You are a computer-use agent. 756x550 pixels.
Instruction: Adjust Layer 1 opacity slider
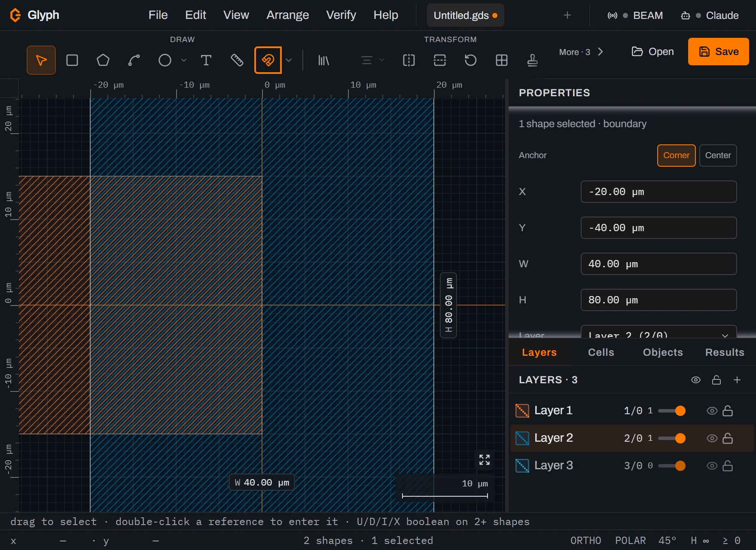[671, 411]
